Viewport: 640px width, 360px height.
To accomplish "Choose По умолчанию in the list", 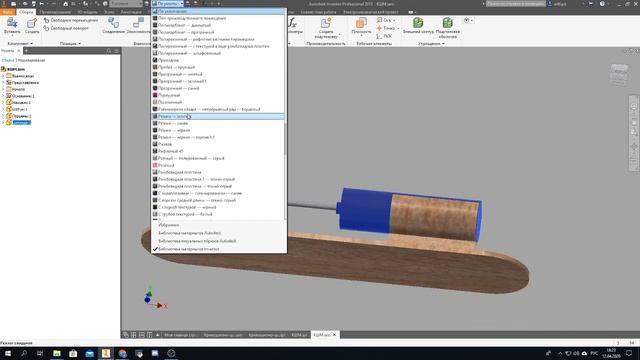I will point(218,11).
